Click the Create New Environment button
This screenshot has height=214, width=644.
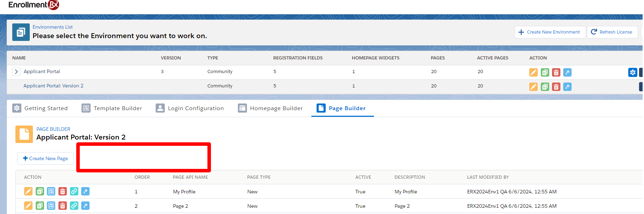click(550, 32)
